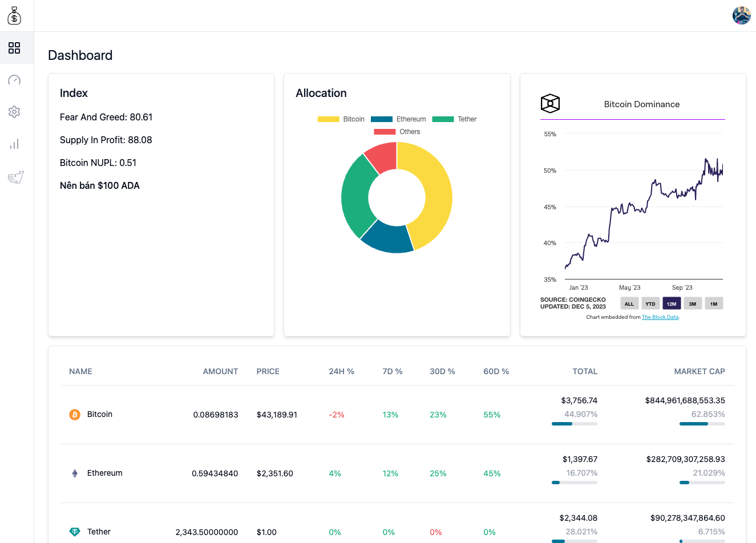Select the 3M time range button
Image resolution: width=756 pixels, height=543 pixels.
tap(693, 304)
